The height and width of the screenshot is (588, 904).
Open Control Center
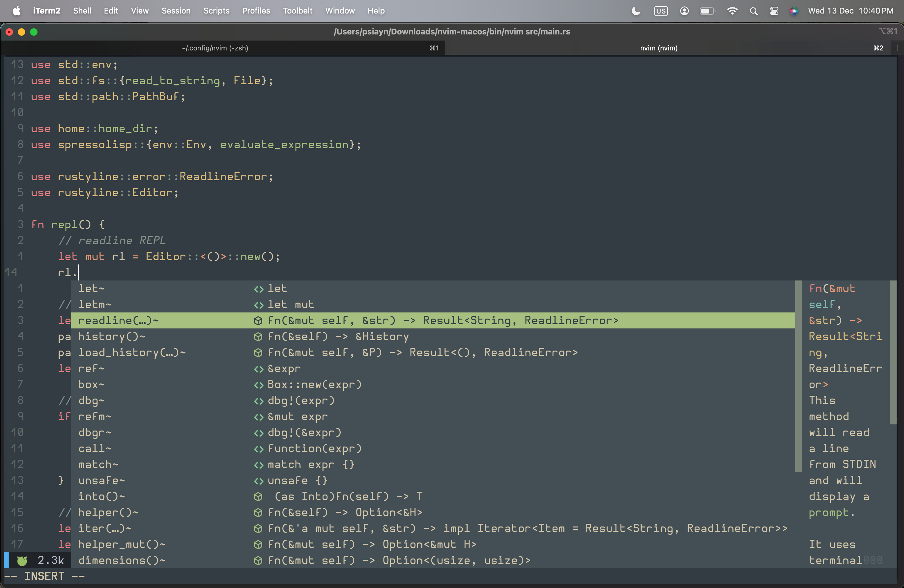click(774, 11)
